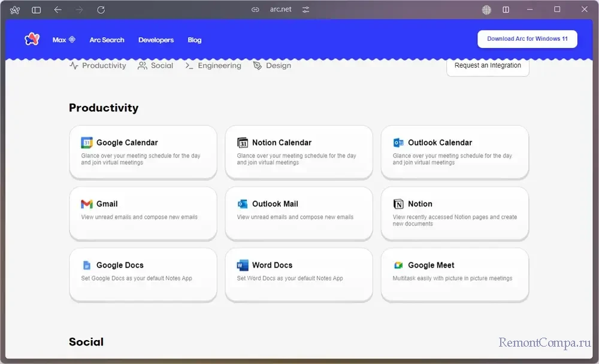Go back with the left arrow

coord(58,10)
